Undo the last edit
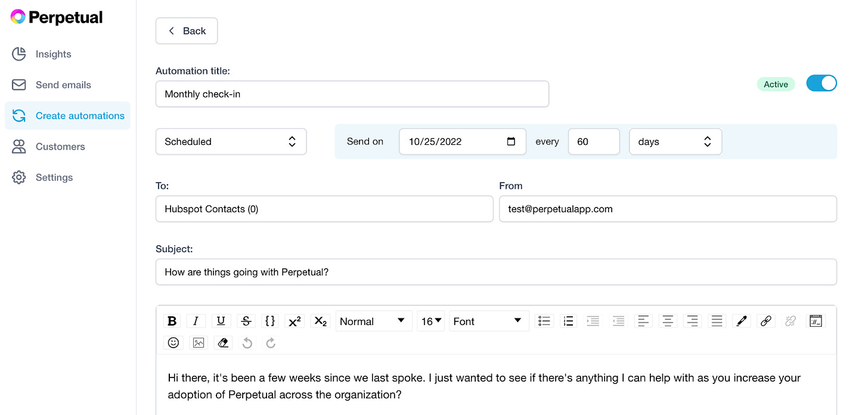Image resolution: width=868 pixels, height=415 pixels. click(247, 343)
